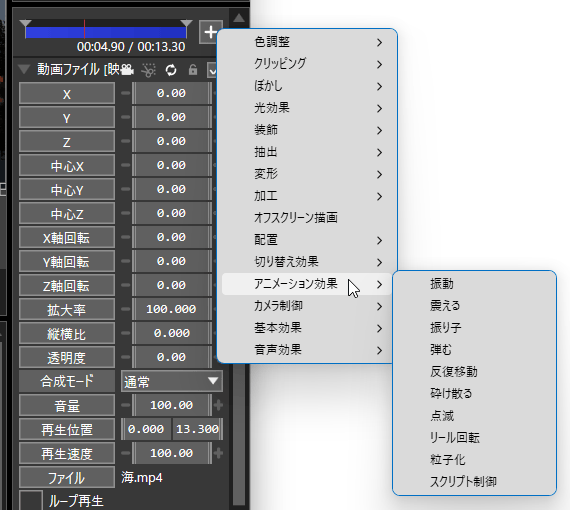Screen dimensions: 570x510
Task: Open the 合成モード 通常 dropdown
Action: pyautogui.click(x=172, y=381)
